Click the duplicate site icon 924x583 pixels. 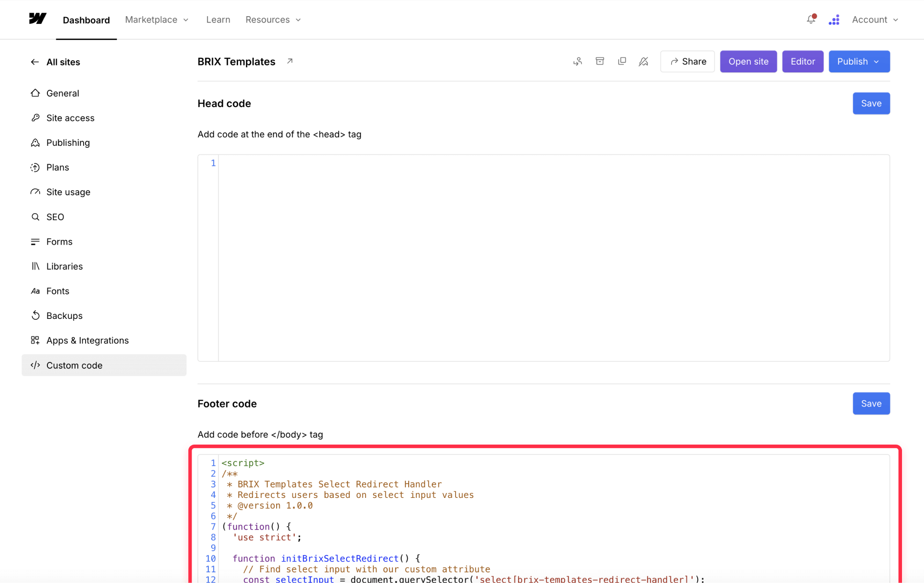[622, 61]
